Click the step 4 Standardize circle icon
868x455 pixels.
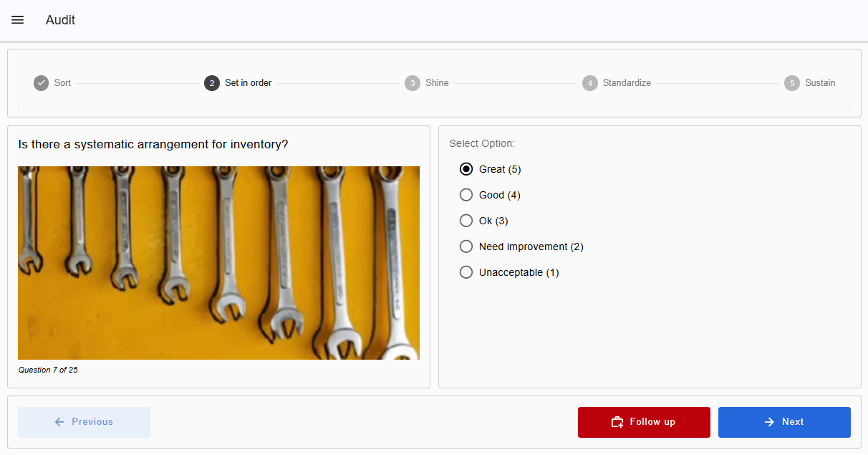[589, 83]
